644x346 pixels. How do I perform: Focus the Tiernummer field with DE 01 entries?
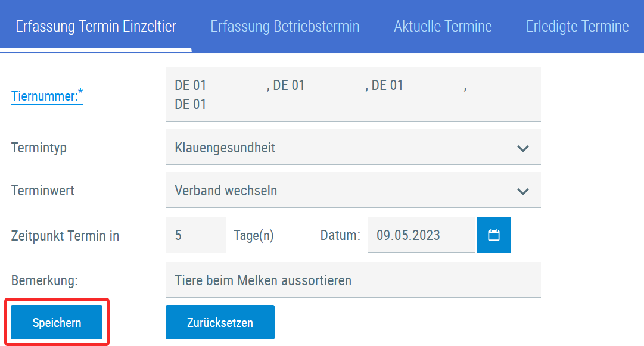tap(353, 95)
